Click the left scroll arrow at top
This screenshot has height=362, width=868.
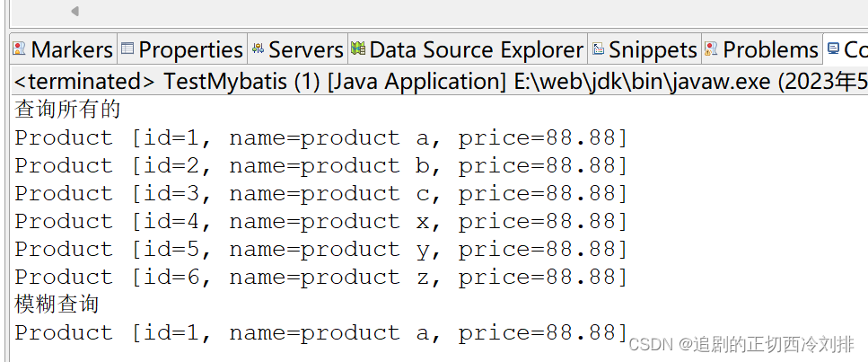click(x=75, y=11)
